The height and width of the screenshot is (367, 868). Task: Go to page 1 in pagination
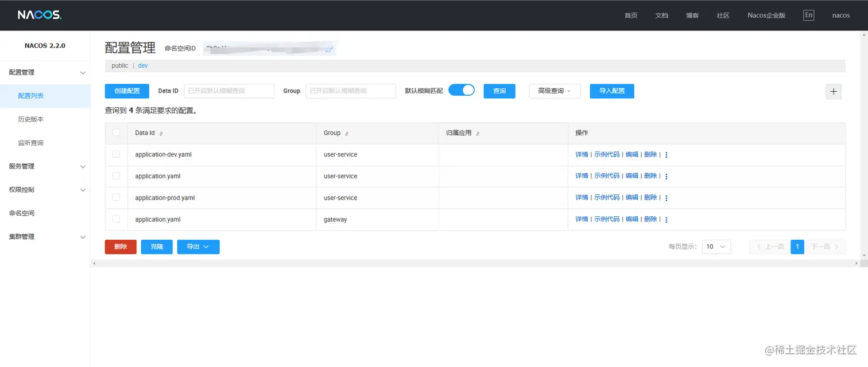click(797, 247)
